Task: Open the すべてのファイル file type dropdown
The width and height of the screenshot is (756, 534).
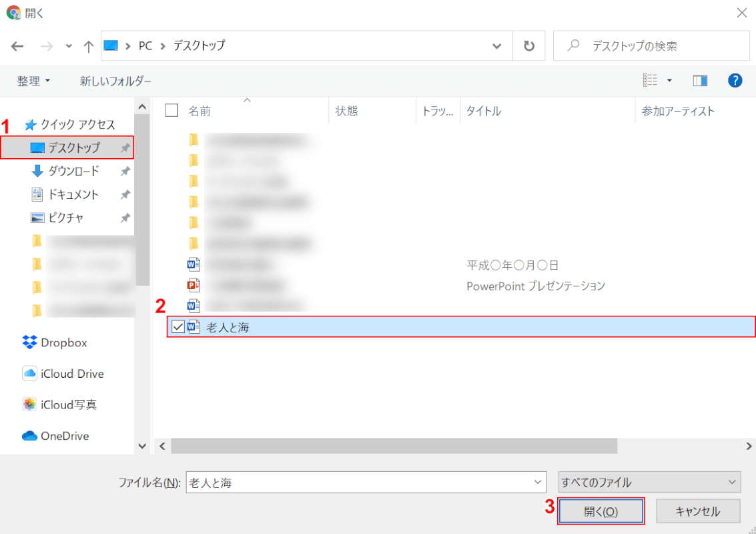Action: pyautogui.click(x=649, y=482)
